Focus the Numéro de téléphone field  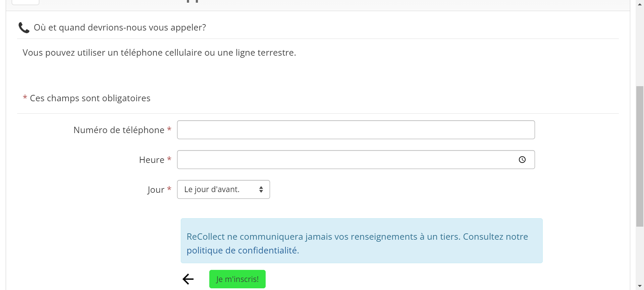coord(356,130)
